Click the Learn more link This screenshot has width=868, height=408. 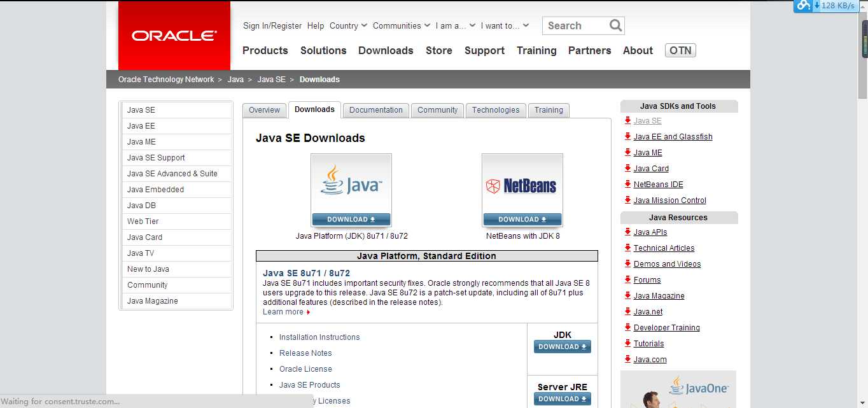(283, 312)
